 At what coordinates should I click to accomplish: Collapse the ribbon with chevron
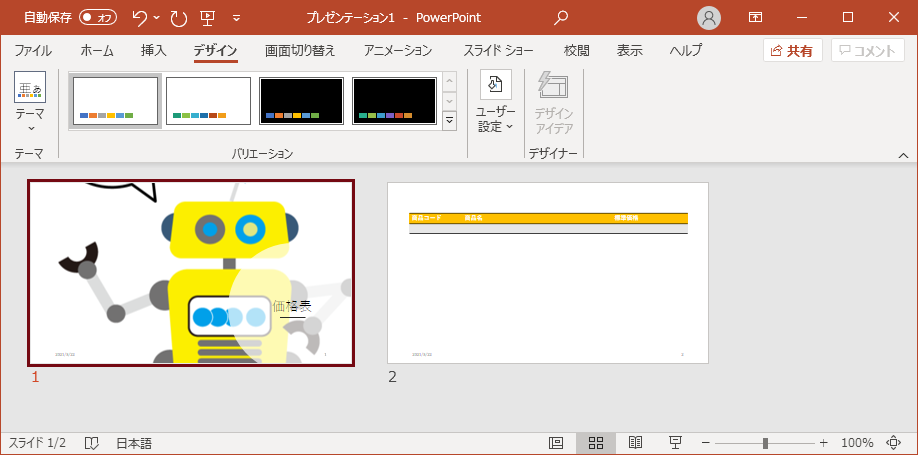click(x=903, y=155)
